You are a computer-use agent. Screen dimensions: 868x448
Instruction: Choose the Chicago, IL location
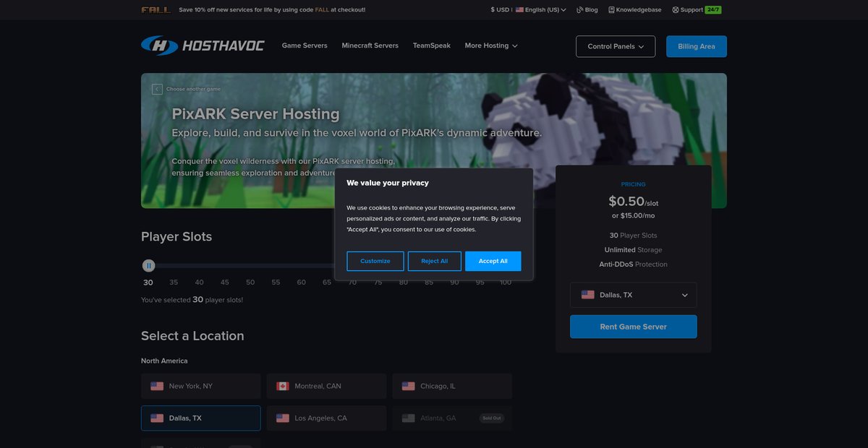point(452,386)
